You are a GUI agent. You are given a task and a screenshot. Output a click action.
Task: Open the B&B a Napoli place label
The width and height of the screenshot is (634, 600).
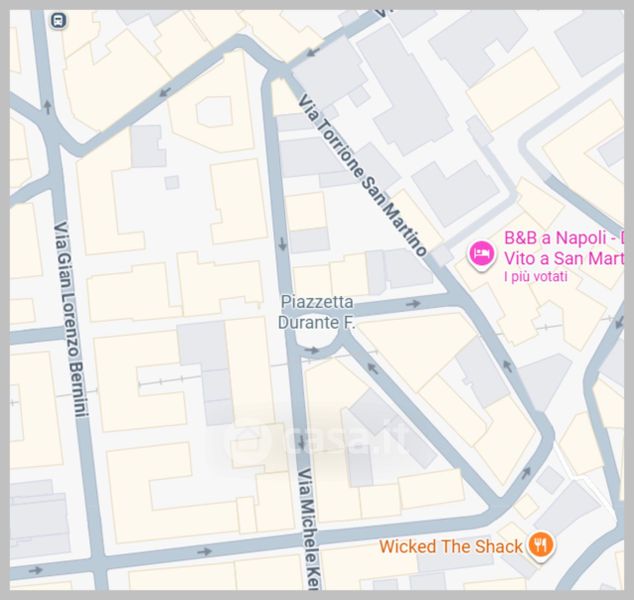(563, 248)
